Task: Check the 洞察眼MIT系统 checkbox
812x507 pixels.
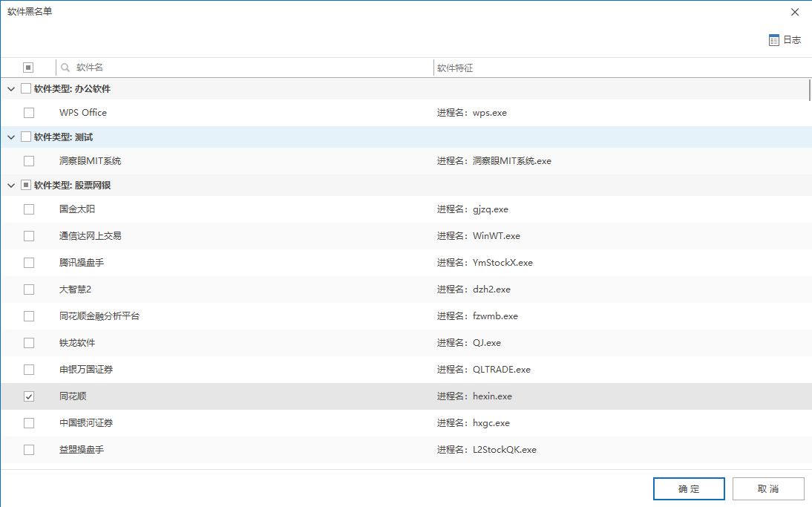Action: pos(29,161)
